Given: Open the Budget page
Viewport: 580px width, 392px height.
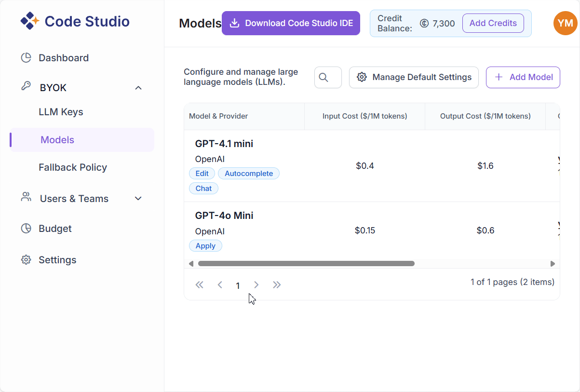Looking at the screenshot, I should click(x=55, y=229).
